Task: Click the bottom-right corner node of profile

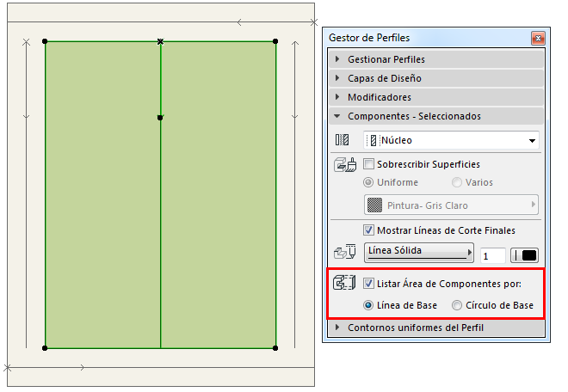Action: pyautogui.click(x=275, y=348)
